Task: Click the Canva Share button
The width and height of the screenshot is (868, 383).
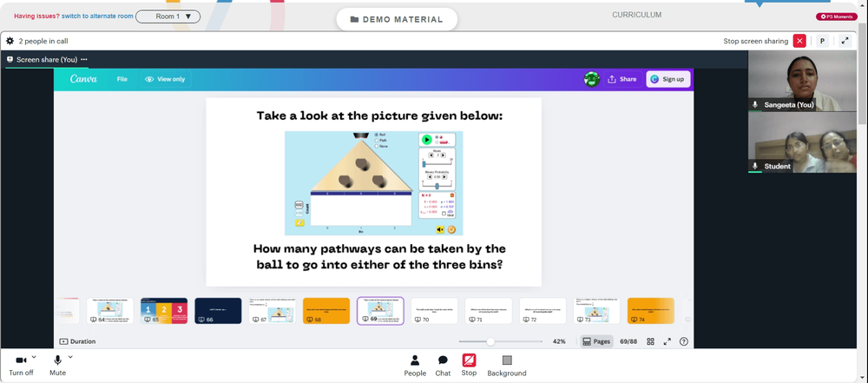Action: [622, 79]
